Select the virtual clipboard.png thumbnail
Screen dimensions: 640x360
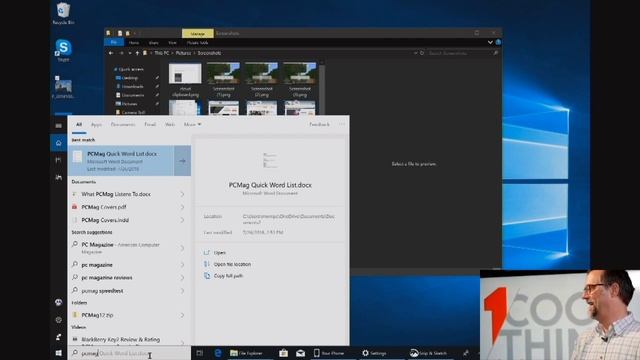(x=185, y=80)
